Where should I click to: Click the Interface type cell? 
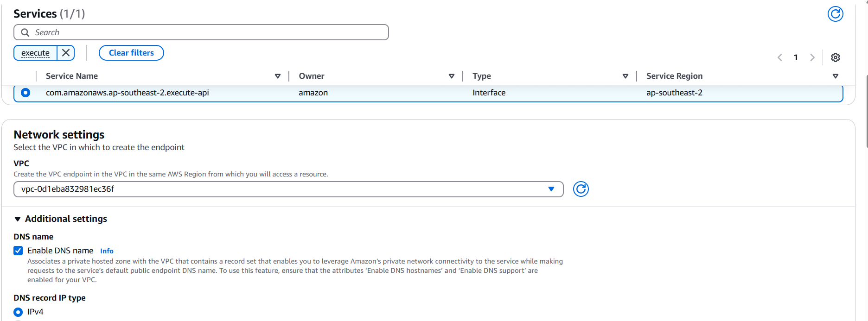click(489, 93)
